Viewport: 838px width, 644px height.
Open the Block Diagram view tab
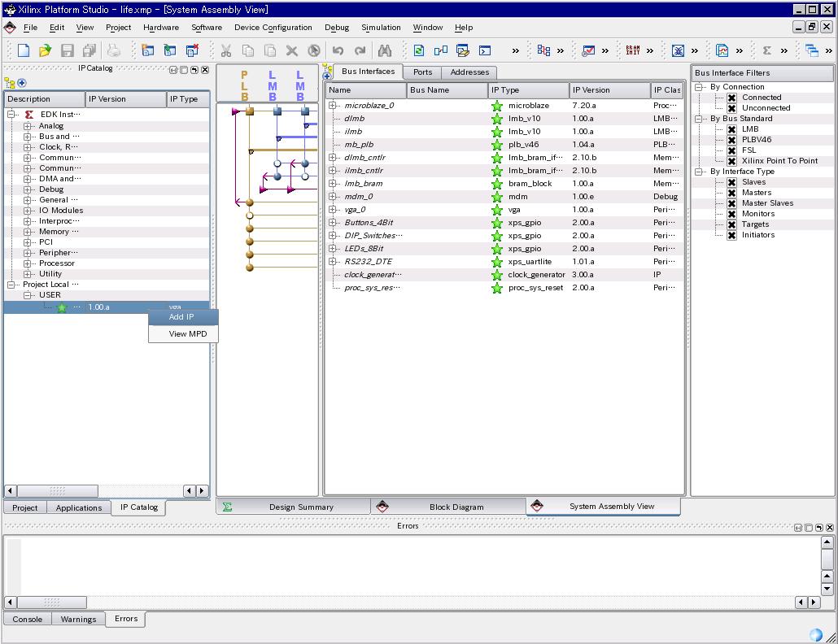click(448, 507)
